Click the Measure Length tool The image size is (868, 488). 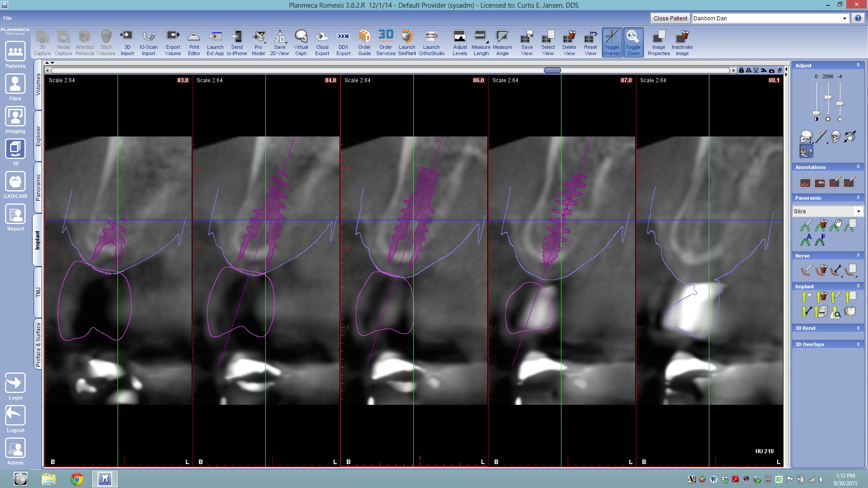[481, 43]
